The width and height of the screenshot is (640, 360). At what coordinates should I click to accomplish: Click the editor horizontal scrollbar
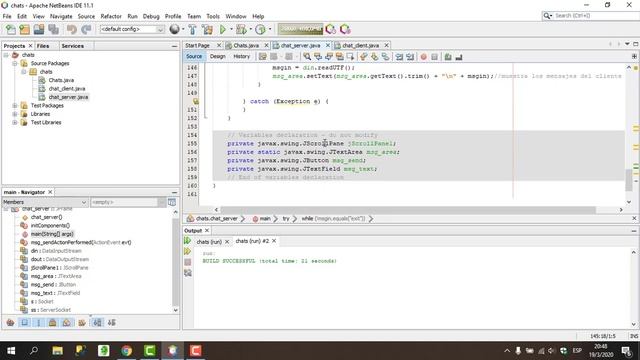[407, 210]
